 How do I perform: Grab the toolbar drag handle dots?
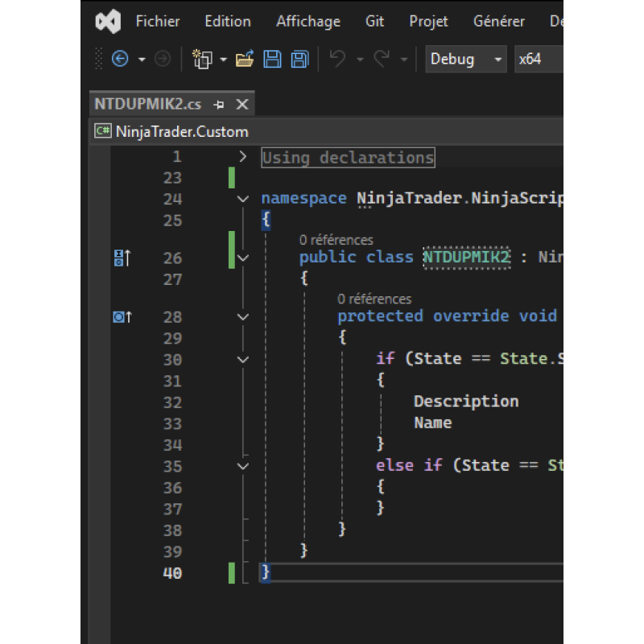pyautogui.click(x=98, y=59)
